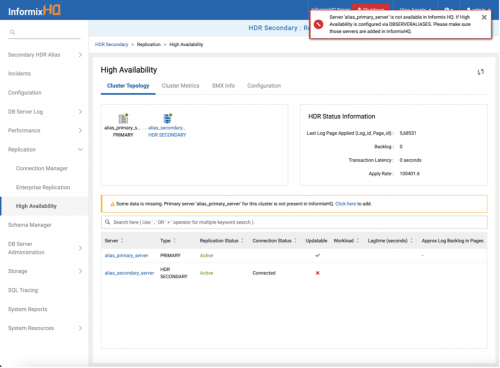This screenshot has height=368, width=500.
Task: Click Apply Rate value 100401.6
Action: tap(410, 174)
